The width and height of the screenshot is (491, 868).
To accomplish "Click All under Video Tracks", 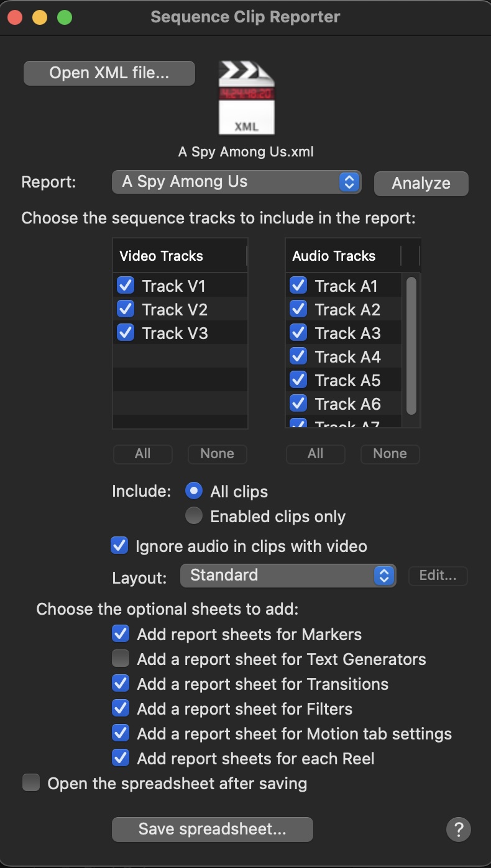I will 142,454.
